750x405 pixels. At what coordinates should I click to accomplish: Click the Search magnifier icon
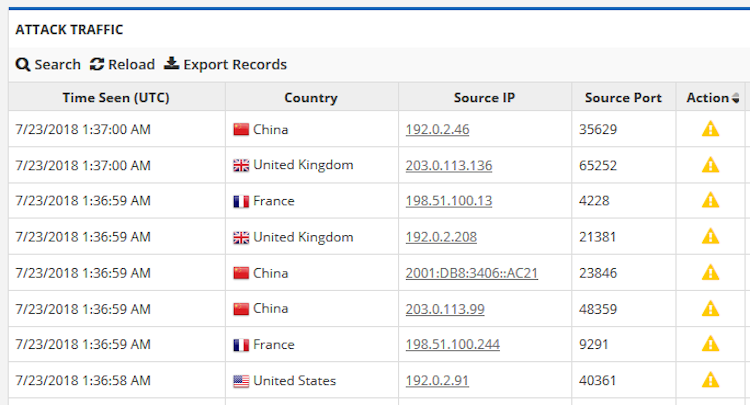click(23, 65)
